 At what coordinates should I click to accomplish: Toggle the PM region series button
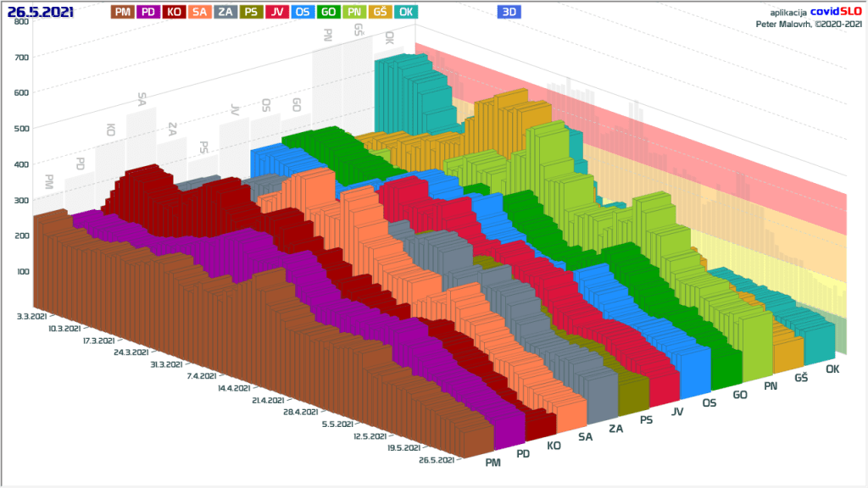[123, 12]
